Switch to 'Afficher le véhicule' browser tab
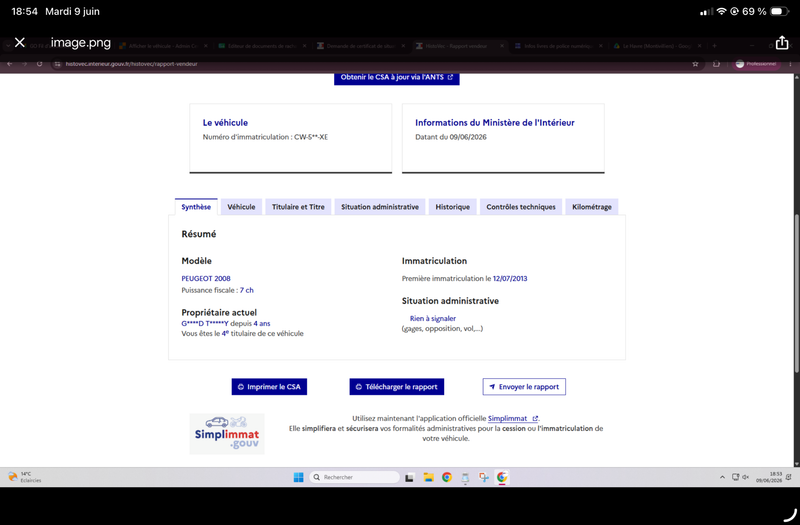Image resolution: width=800 pixels, height=525 pixels. (x=162, y=46)
